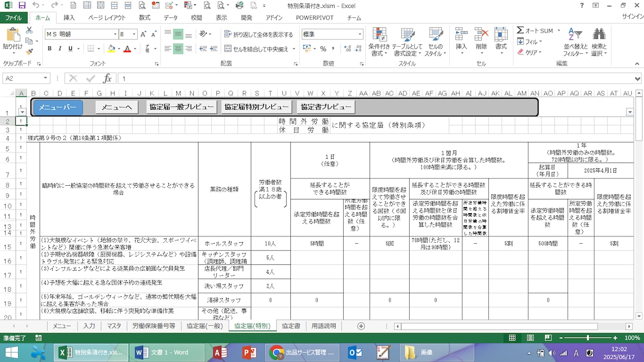Toggle middle vertical alignment

click(178, 34)
